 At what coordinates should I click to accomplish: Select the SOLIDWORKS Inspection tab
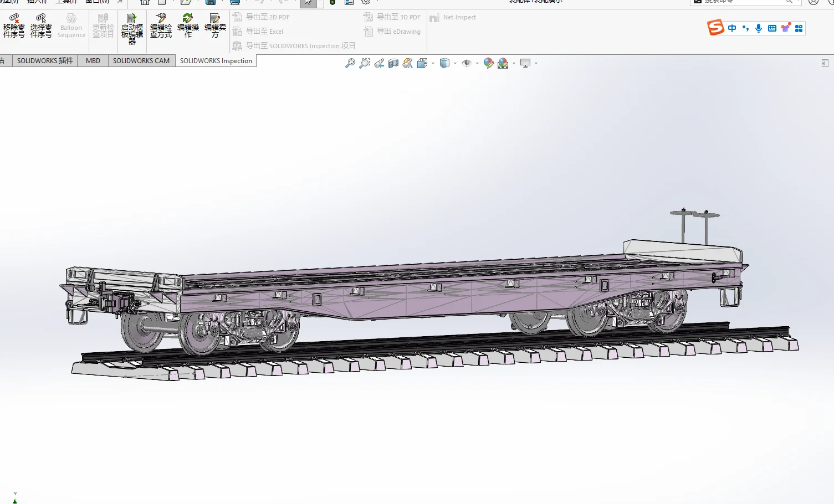pos(216,61)
